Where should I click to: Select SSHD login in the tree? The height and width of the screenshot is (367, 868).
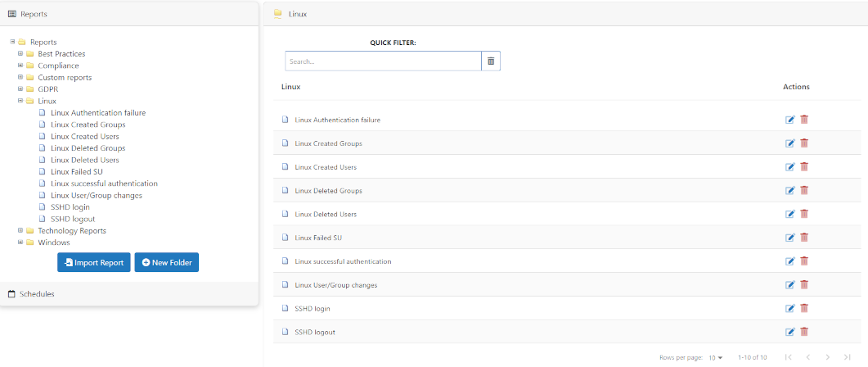70,206
